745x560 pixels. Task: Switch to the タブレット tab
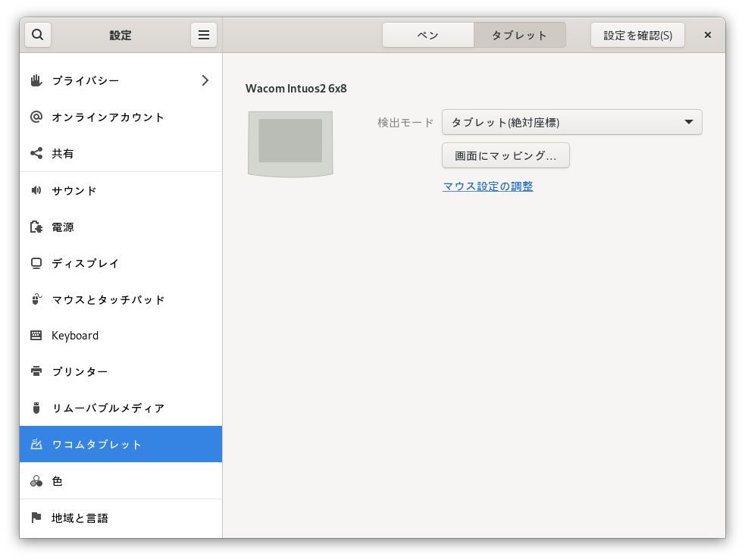pos(519,35)
